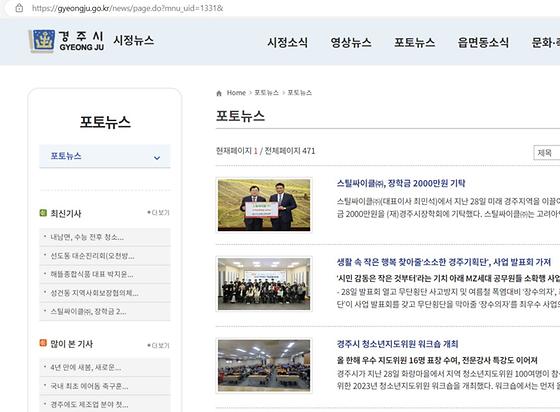Image resolution: width=560 pixels, height=412 pixels.
Task: Open the 영상뉴스 menu
Action: pos(351,42)
